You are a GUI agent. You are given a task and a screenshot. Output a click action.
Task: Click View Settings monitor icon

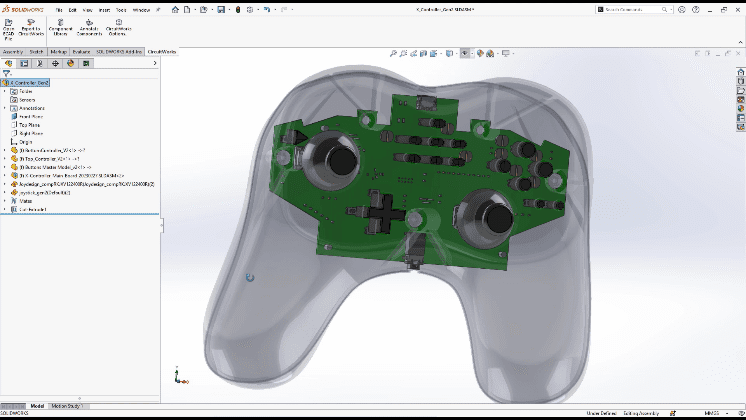(x=505, y=54)
